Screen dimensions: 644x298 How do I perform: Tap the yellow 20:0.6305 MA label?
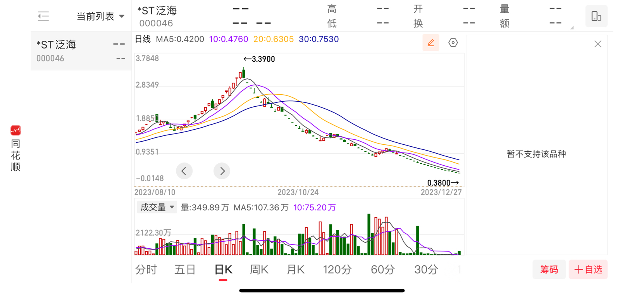[274, 39]
